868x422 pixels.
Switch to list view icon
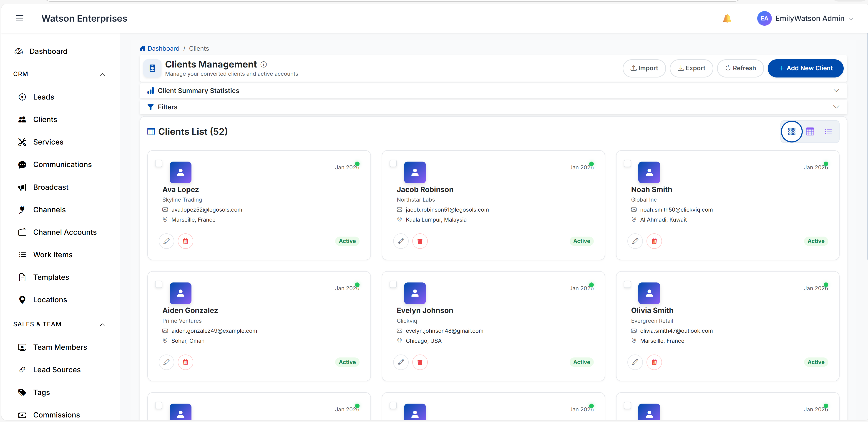coord(828,131)
